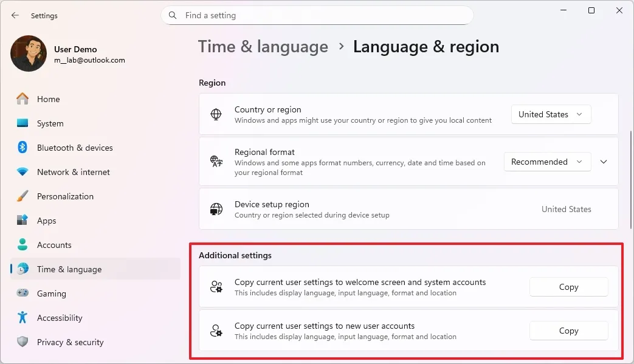Click the Time & language breadcrumb link
634x364 pixels.
click(x=263, y=47)
